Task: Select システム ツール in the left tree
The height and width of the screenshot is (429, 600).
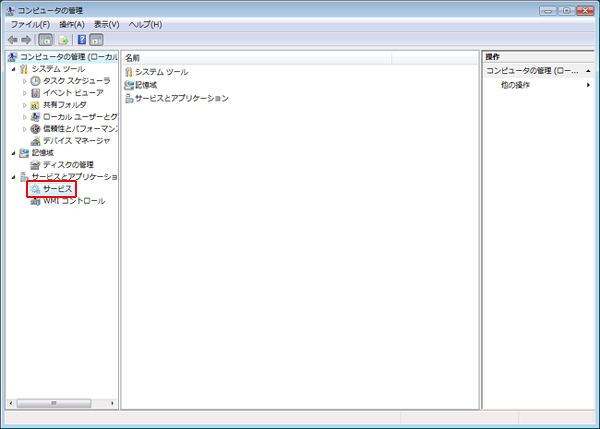Action: pos(58,69)
